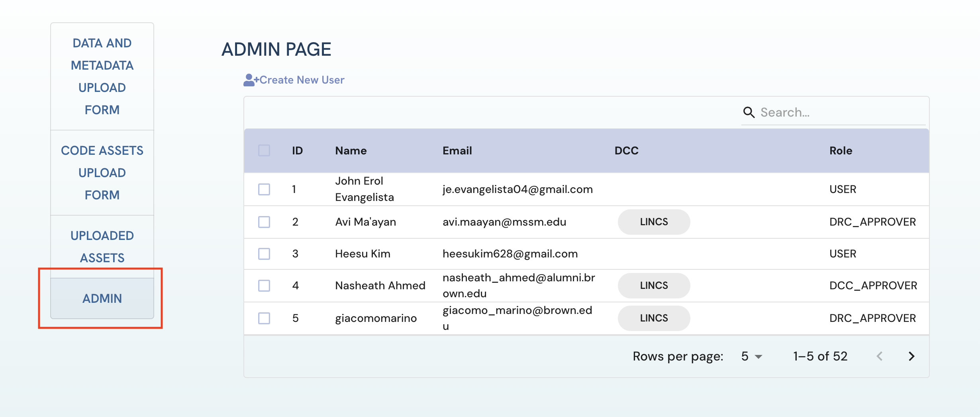980x417 pixels.
Task: Check the box for Heesu Kim
Action: [x=264, y=254]
